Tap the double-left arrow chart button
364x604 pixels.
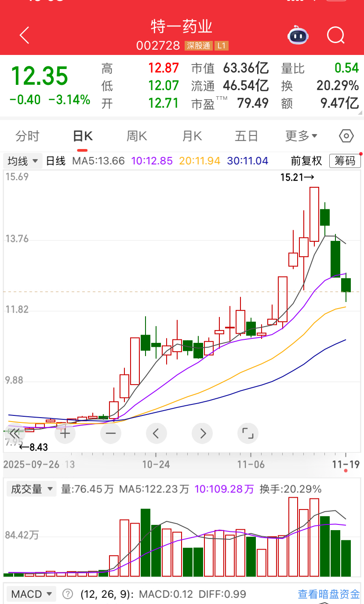point(15,434)
